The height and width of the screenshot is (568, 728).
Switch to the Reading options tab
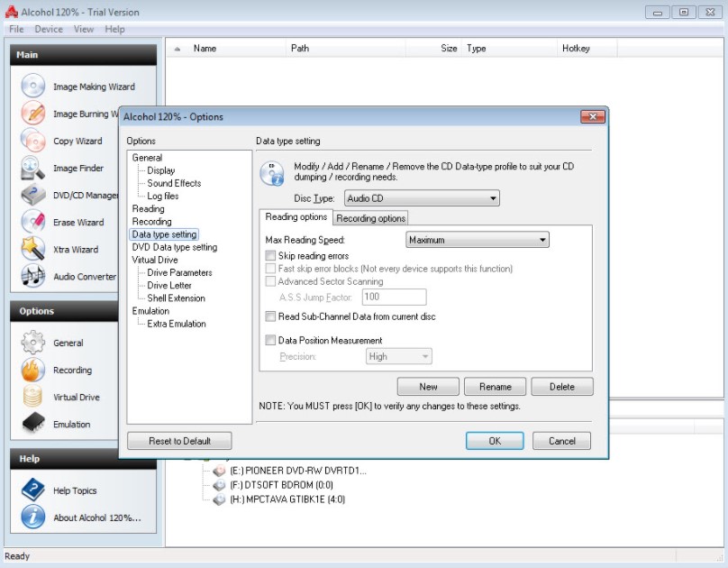pos(296,217)
